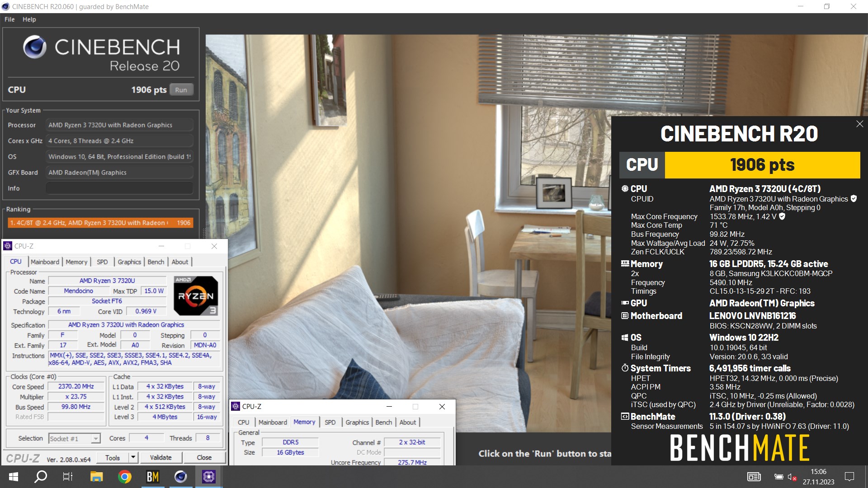Click the battery tray icon
This screenshot has width=868, height=488.
tap(779, 477)
